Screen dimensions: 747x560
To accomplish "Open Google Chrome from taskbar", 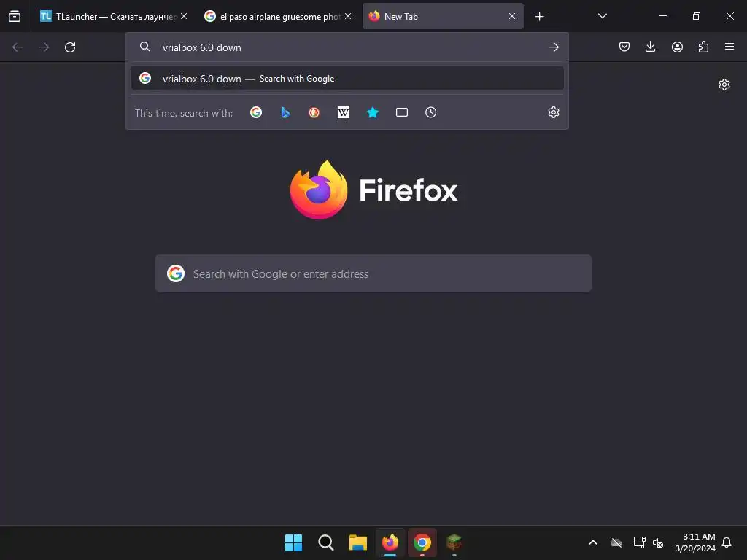I will coord(422,542).
